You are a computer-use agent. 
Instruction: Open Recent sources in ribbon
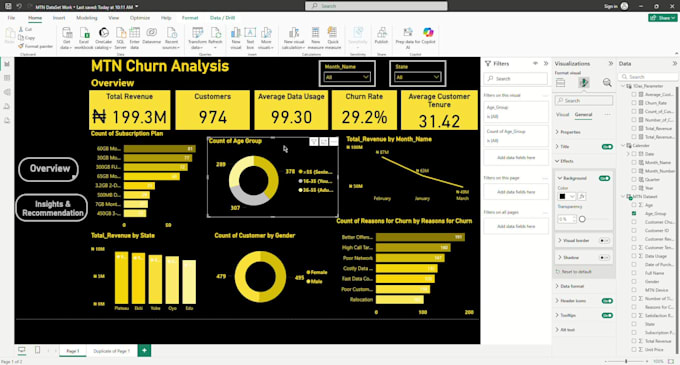[171, 38]
